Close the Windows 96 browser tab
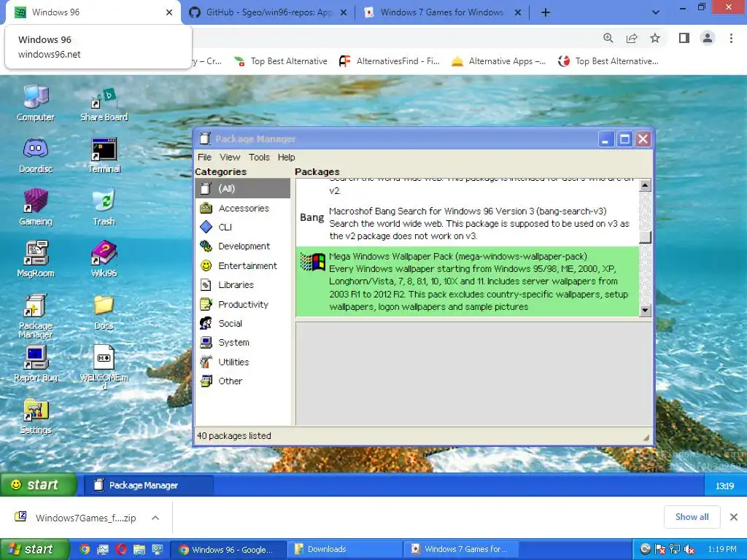 click(x=169, y=12)
